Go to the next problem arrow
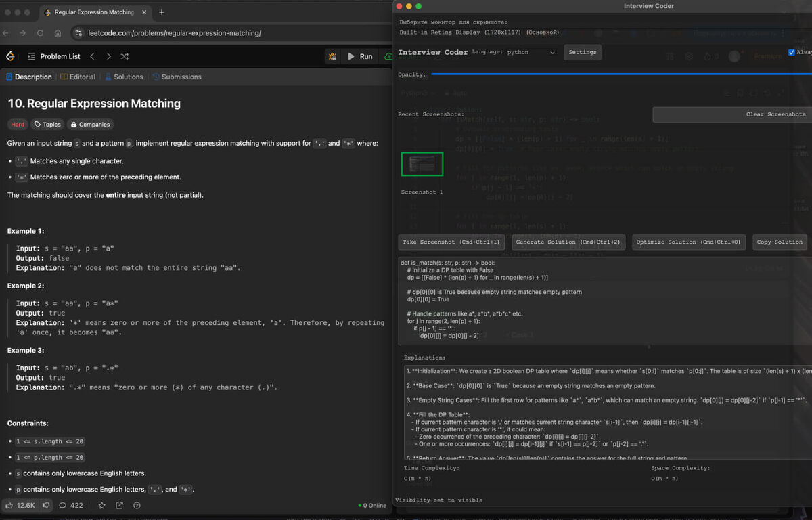 pos(109,56)
